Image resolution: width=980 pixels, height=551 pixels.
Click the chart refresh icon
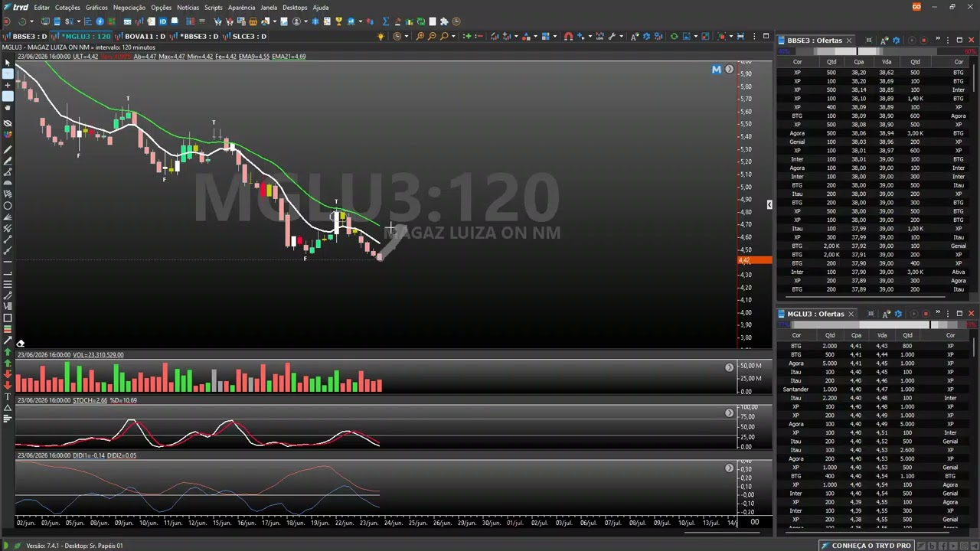[674, 36]
